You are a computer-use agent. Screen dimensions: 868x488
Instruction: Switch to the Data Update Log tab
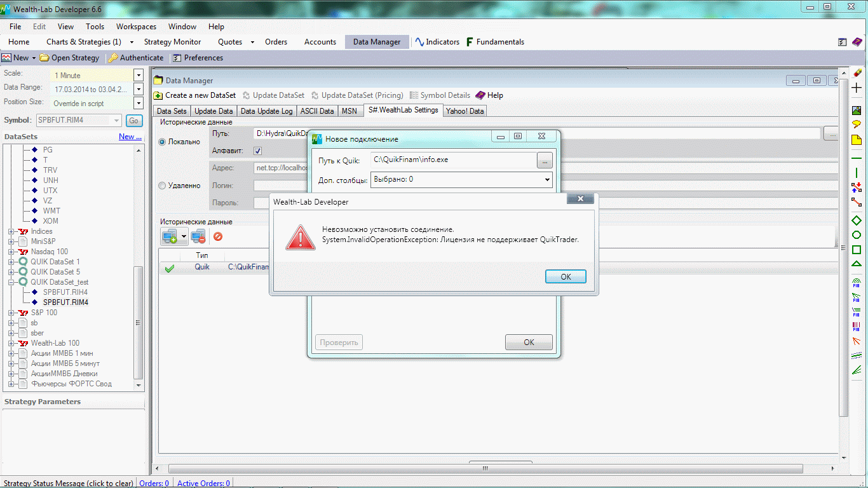click(267, 111)
